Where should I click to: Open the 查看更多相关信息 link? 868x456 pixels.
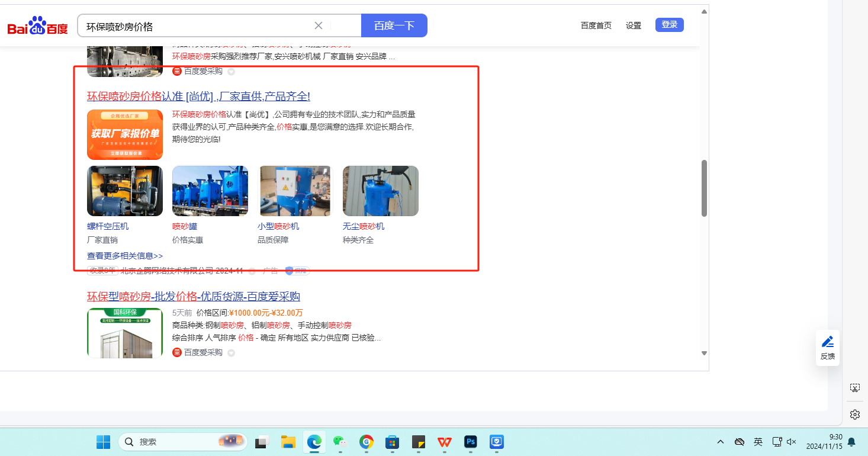pyautogui.click(x=125, y=256)
